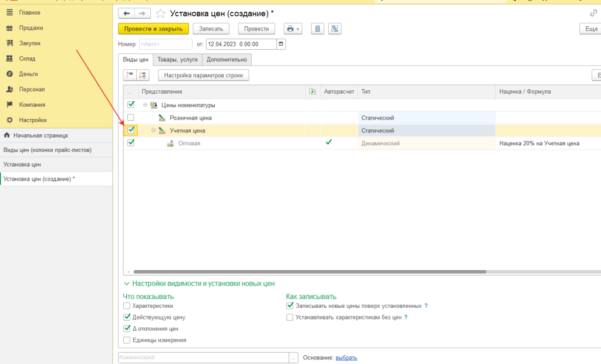Open the Компания section
This screenshot has width=601, height=364.
point(32,104)
